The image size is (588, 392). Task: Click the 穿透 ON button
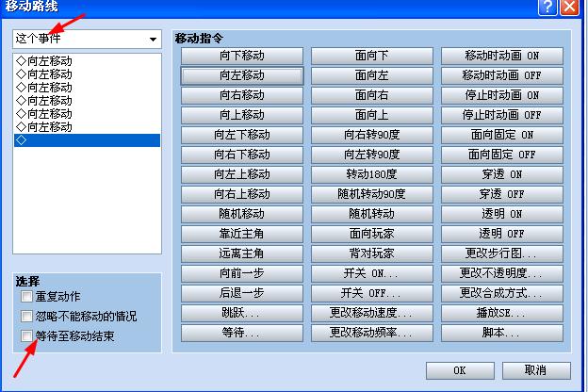502,174
